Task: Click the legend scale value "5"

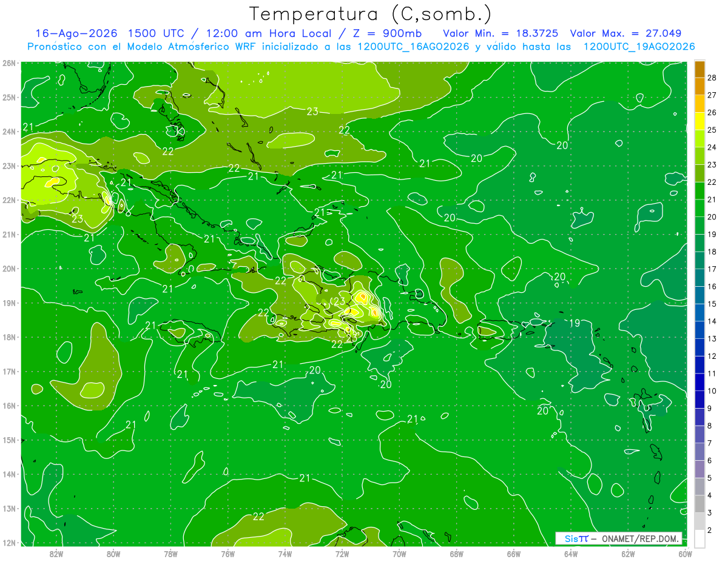Action: pos(710,478)
